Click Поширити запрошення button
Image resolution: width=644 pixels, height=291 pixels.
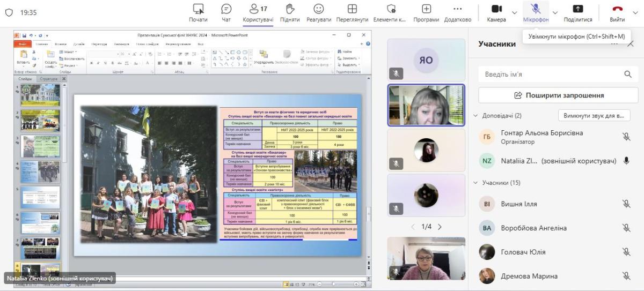point(558,95)
